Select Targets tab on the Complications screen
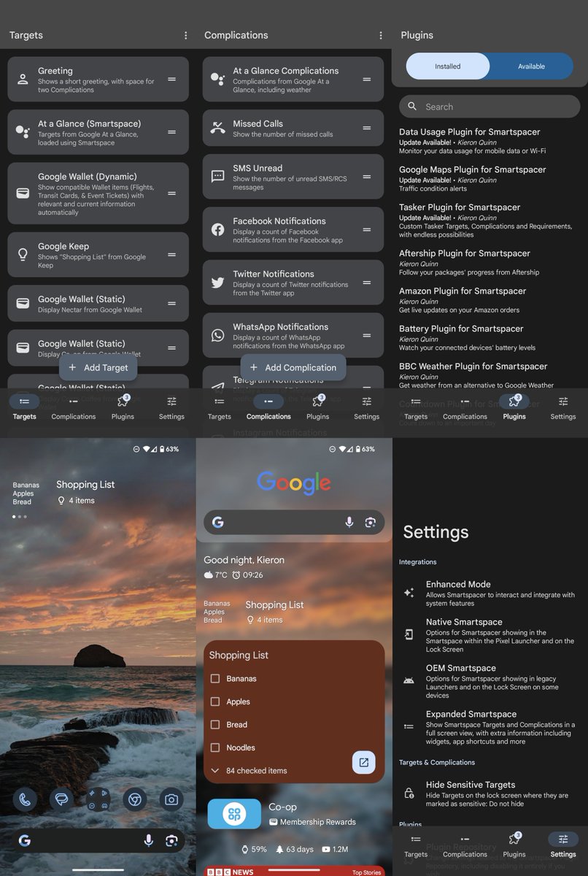The width and height of the screenshot is (588, 876). 220,408
